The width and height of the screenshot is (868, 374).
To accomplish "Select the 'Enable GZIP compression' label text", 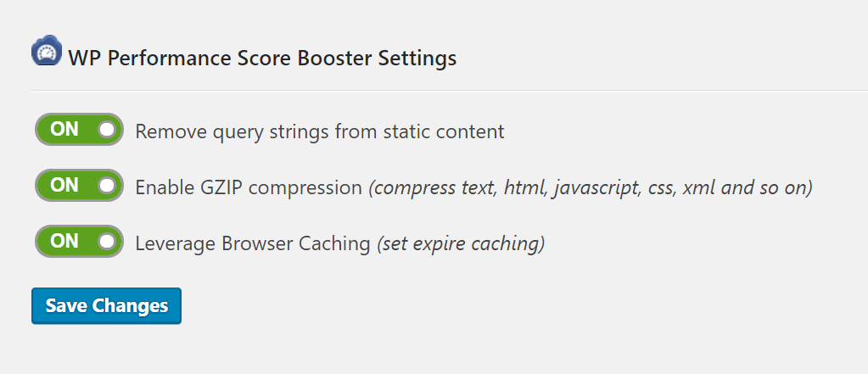I will pos(249,187).
